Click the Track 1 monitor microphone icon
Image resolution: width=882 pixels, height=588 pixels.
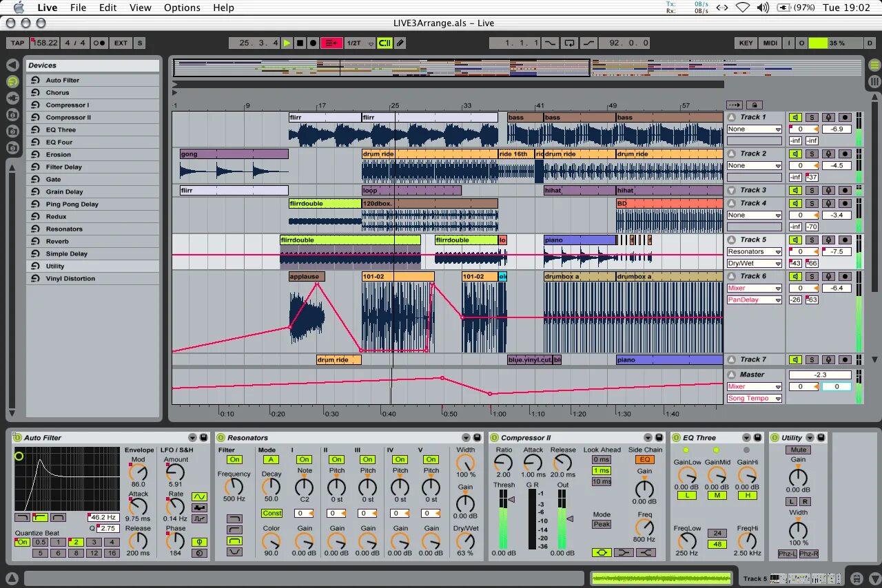[829, 117]
